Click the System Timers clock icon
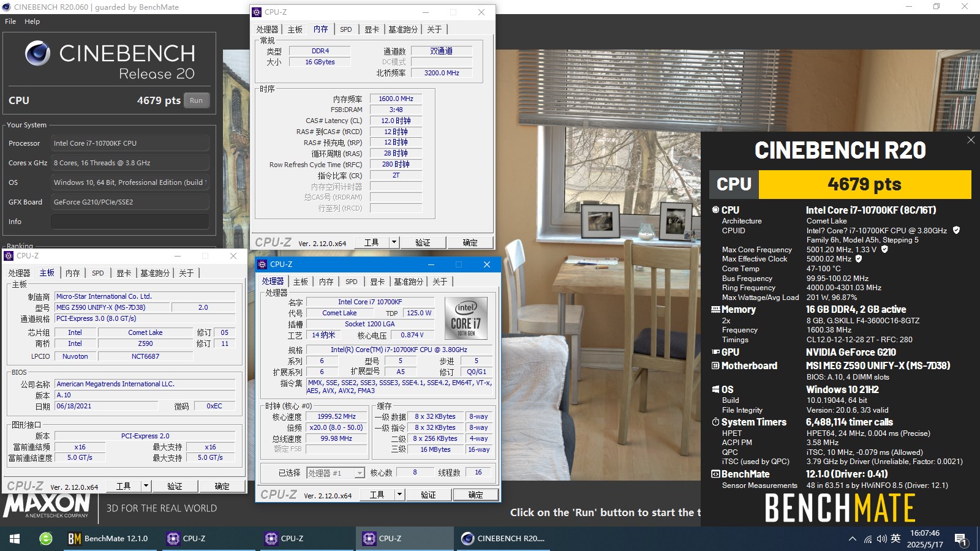The height and width of the screenshot is (551, 980). click(715, 422)
